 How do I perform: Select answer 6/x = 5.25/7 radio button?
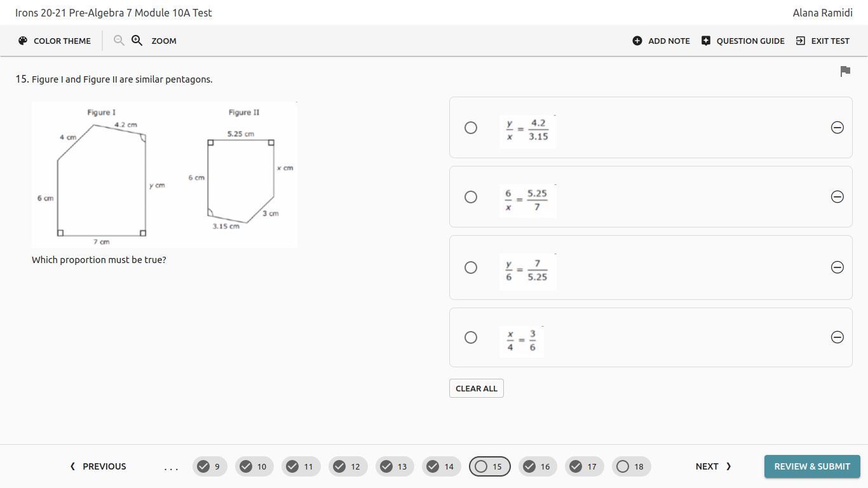[x=471, y=197]
